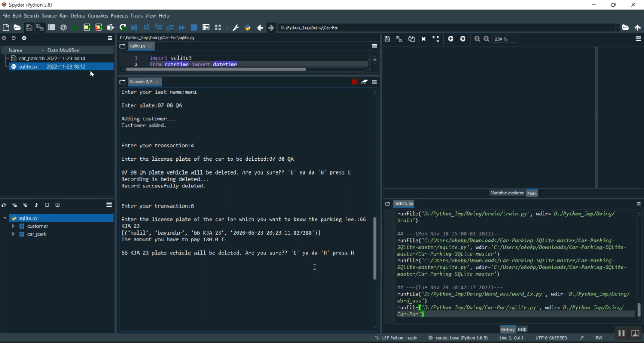This screenshot has width=644, height=343.
Task: Click the re-run last script icon
Action: click(123, 27)
